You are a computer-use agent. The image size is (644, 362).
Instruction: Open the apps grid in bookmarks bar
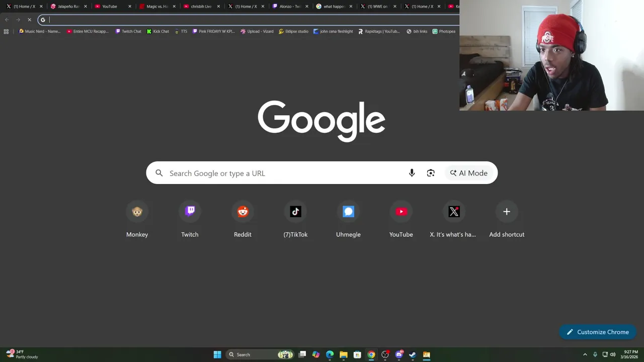pos(6,31)
